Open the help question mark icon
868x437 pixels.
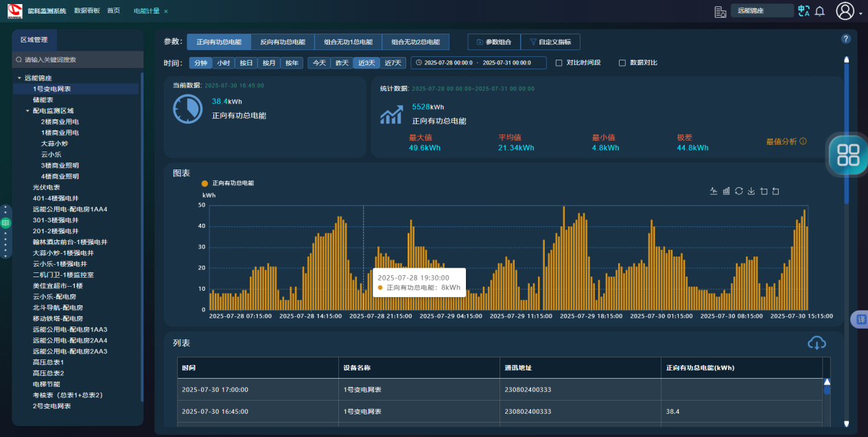tap(846, 39)
